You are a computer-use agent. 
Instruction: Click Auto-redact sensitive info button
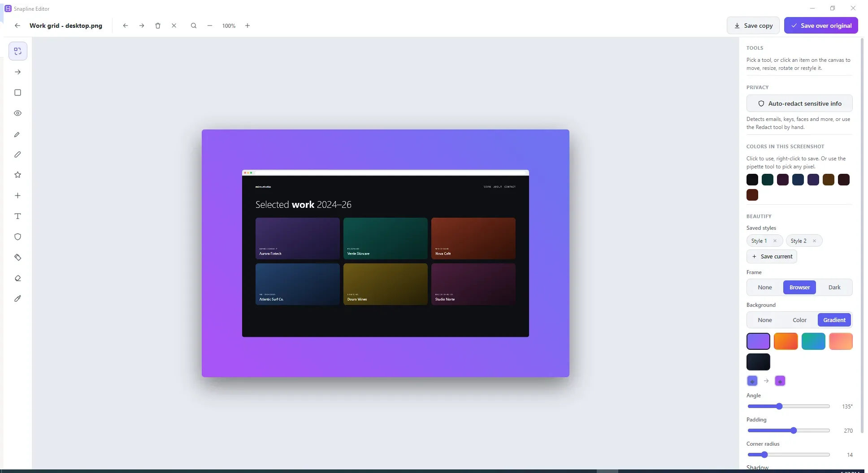[x=799, y=103]
